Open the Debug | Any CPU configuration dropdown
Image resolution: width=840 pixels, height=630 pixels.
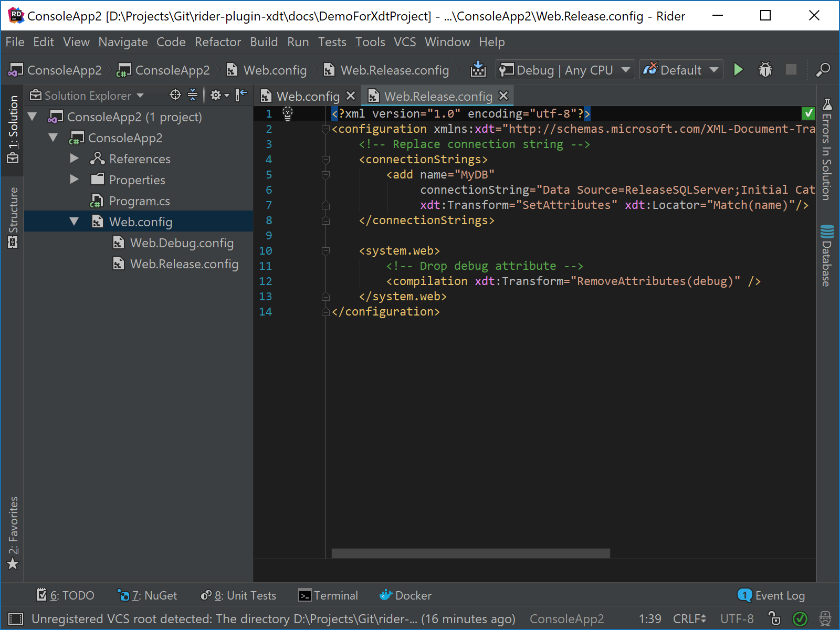(x=565, y=69)
